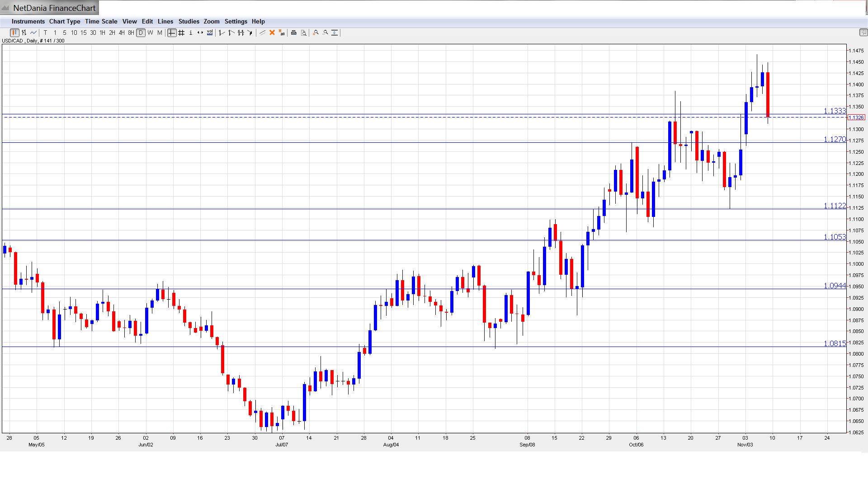Select the 4H time scale button
The width and height of the screenshot is (868, 488).
coord(122,33)
